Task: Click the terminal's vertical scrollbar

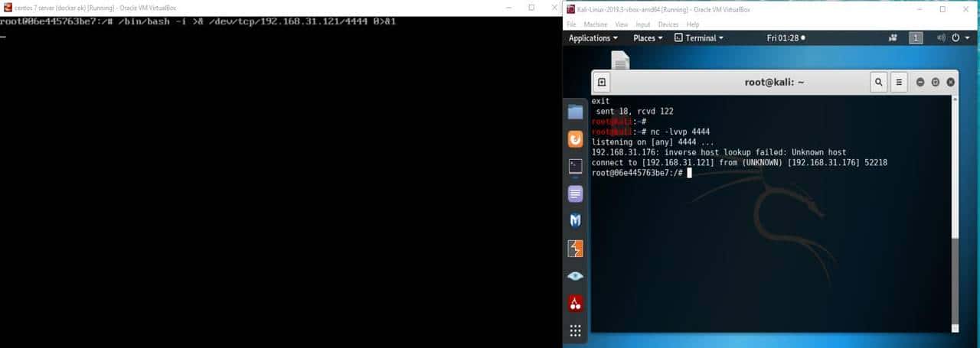Action: pos(954,283)
